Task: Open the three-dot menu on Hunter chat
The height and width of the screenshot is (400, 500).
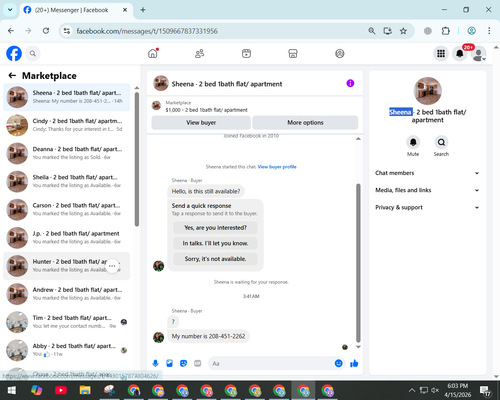Action: click(x=112, y=266)
